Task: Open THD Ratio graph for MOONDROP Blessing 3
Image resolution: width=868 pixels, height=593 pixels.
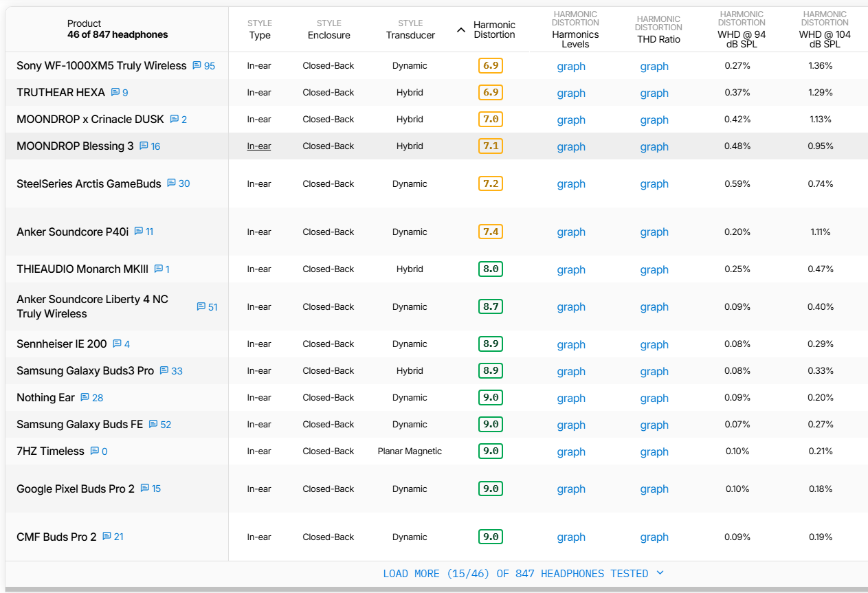Action: (x=654, y=147)
